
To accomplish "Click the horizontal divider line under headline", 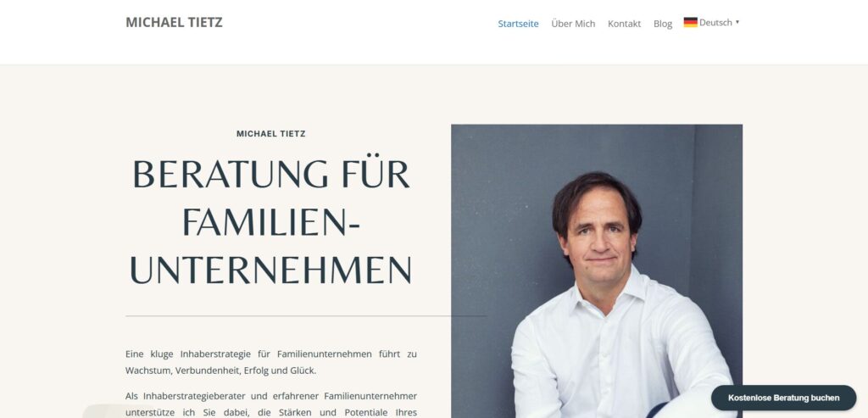I will (x=306, y=316).
